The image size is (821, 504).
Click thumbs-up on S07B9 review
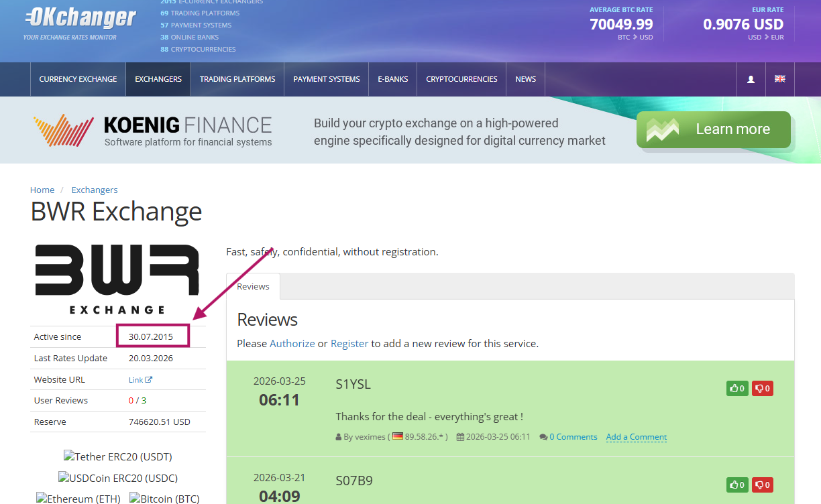[x=737, y=485]
